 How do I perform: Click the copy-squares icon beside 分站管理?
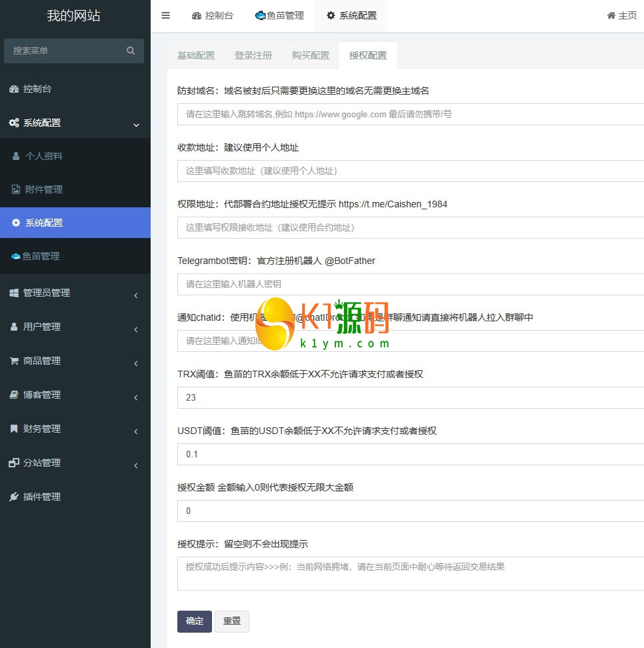14,463
